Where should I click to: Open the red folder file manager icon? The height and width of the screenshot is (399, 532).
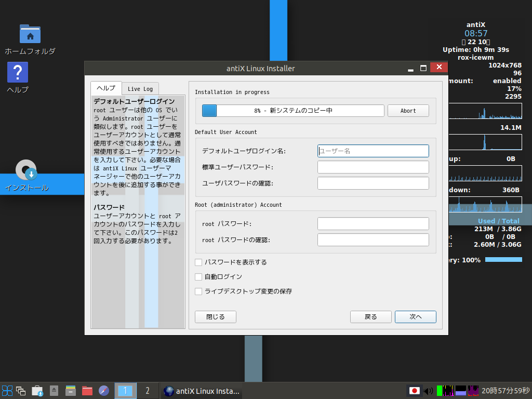(x=87, y=391)
